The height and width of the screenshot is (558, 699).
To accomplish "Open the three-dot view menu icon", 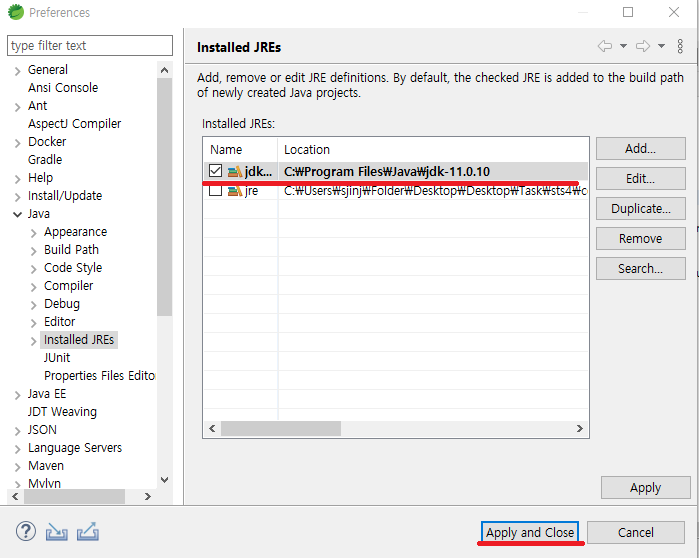I will pyautogui.click(x=680, y=46).
